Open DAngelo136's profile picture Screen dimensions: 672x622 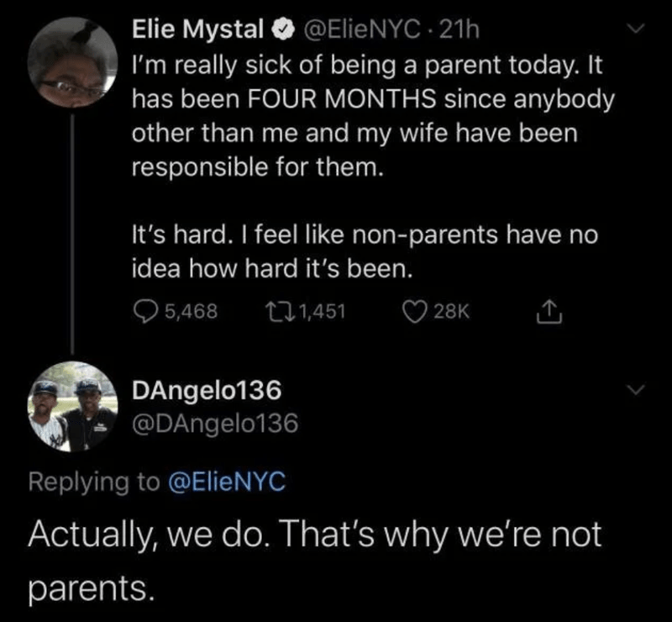(x=72, y=407)
